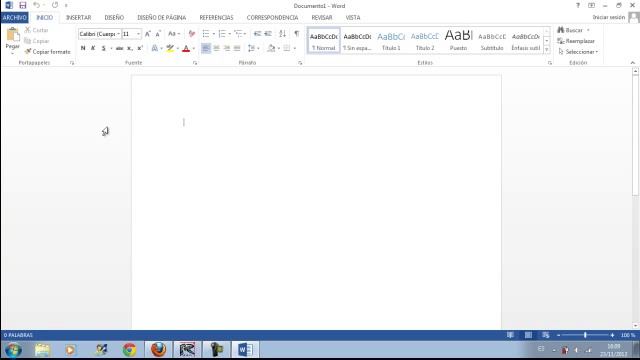Switch to the VISTA tab
Viewport: 640px width, 360px height.
coord(353,18)
